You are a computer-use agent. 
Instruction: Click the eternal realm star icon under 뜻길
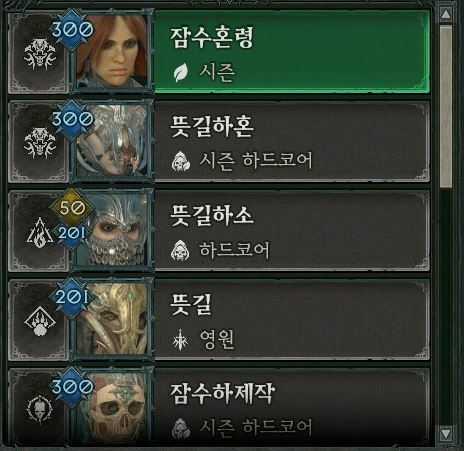(180, 340)
